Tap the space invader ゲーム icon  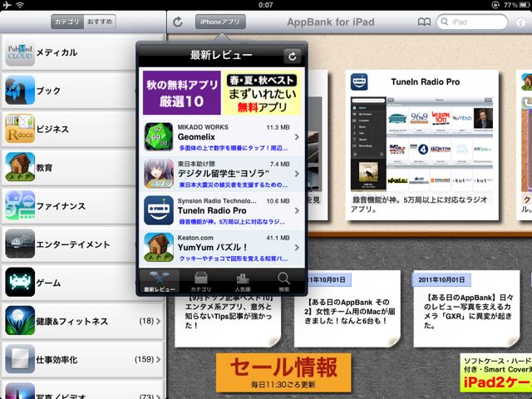(20, 282)
